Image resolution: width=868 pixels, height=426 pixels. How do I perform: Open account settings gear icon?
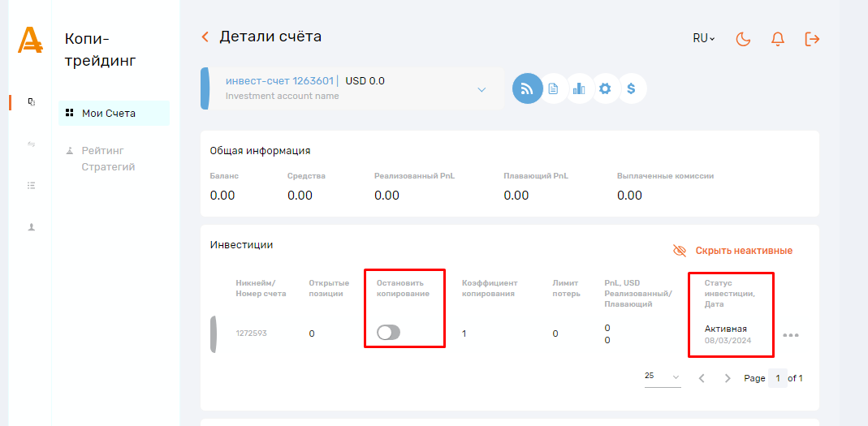(604, 88)
